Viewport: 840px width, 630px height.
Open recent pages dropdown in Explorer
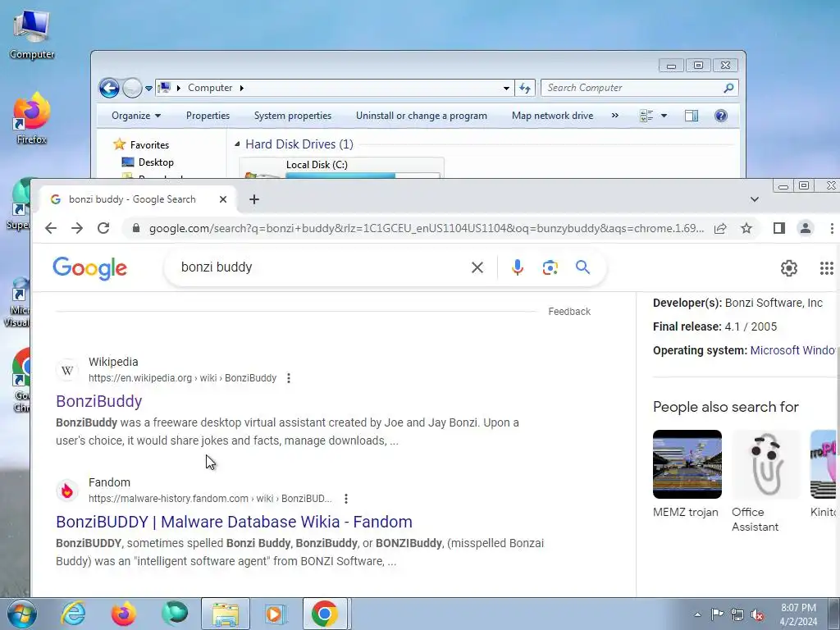[x=149, y=89]
